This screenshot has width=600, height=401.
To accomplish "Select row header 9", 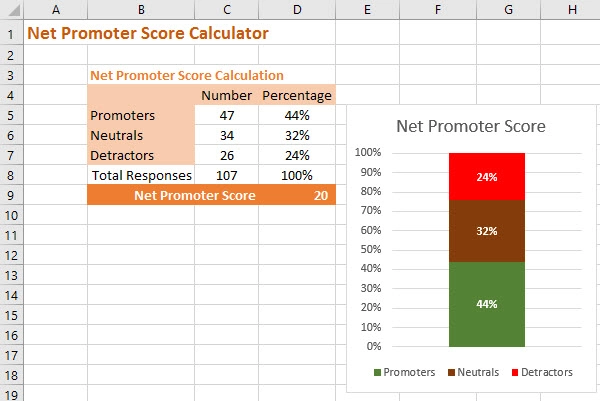I will pyautogui.click(x=10, y=195).
